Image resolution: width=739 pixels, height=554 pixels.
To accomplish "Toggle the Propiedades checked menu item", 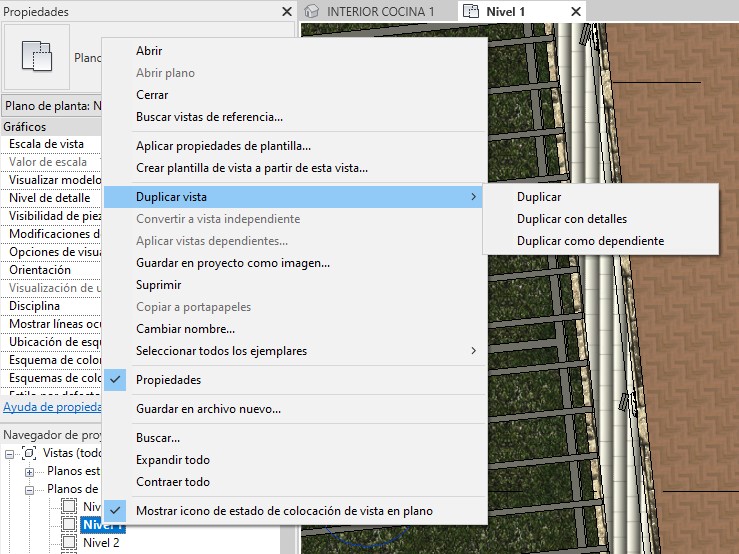I will coord(168,380).
